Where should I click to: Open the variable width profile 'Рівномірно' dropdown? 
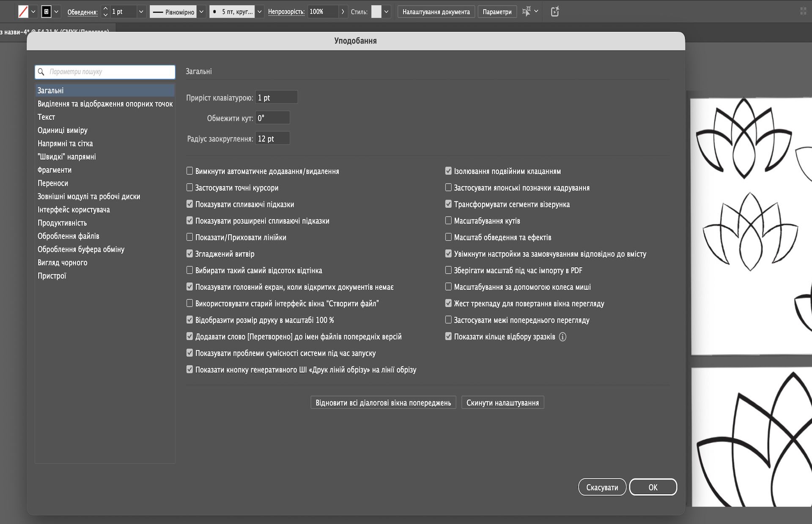(202, 12)
